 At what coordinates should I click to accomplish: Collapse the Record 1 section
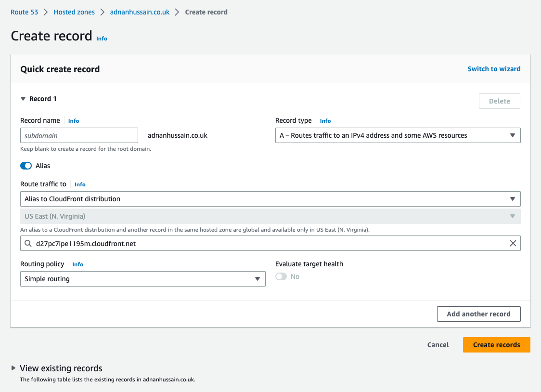(x=23, y=98)
